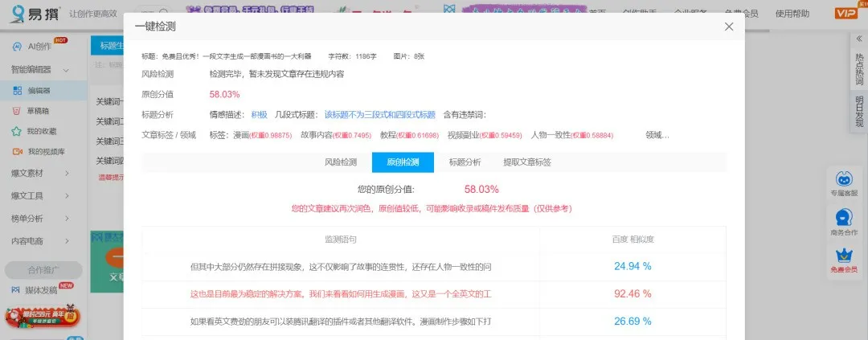Close the 一键检测 dialog
This screenshot has width=868, height=340.
pos(729,27)
